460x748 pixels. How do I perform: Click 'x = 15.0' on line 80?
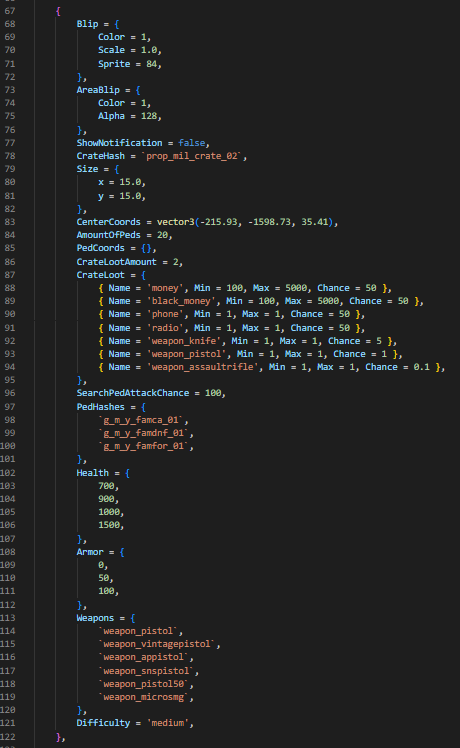[x=120, y=182]
